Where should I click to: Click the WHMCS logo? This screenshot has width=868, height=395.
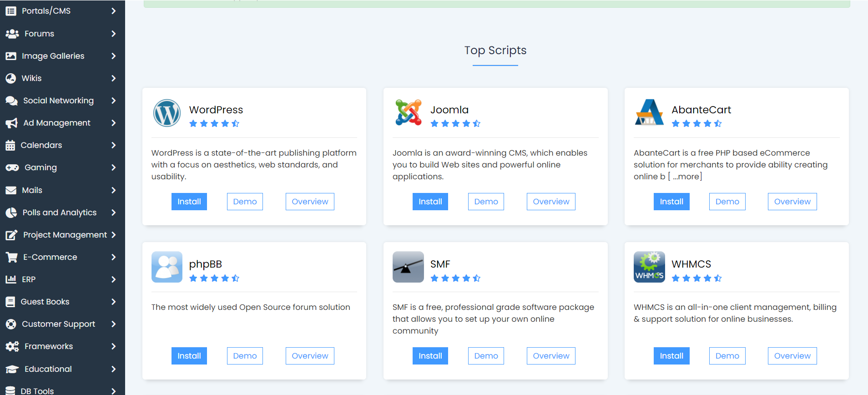click(x=649, y=267)
